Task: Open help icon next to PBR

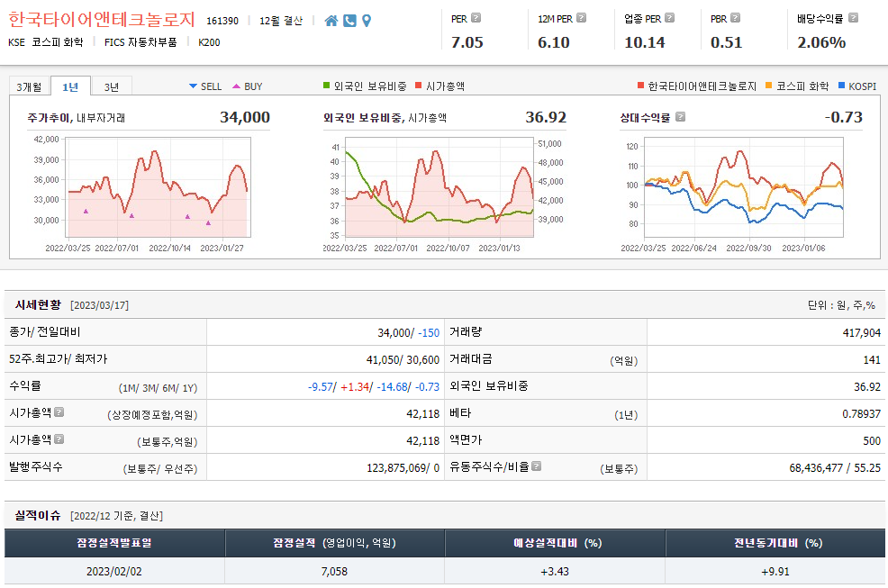Action: tap(736, 18)
